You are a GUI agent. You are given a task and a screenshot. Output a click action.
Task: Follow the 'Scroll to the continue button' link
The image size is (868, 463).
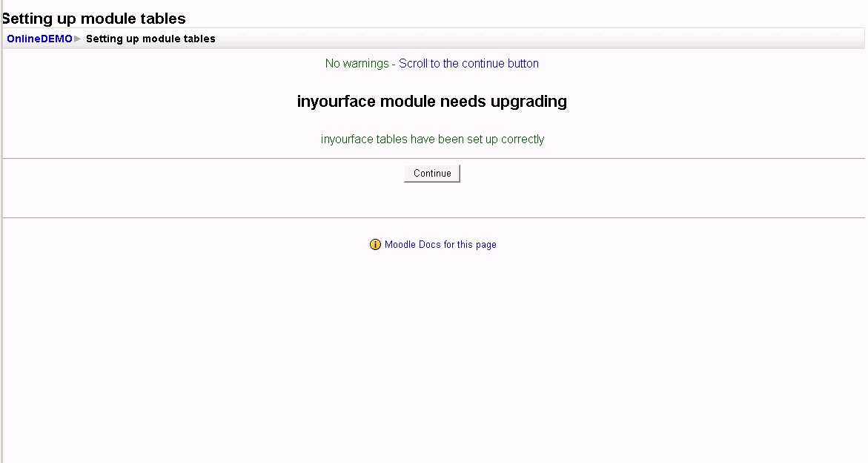[x=468, y=63]
